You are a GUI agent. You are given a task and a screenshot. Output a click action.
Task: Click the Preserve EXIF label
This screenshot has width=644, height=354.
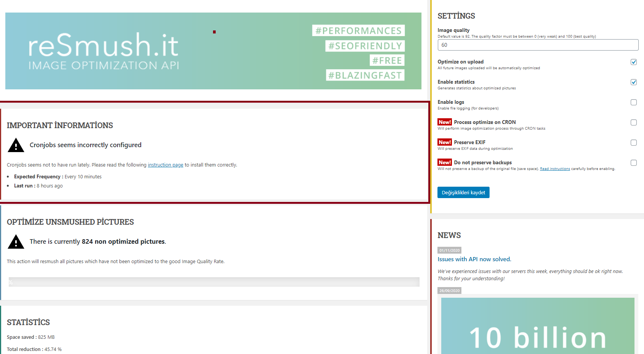pyautogui.click(x=470, y=143)
